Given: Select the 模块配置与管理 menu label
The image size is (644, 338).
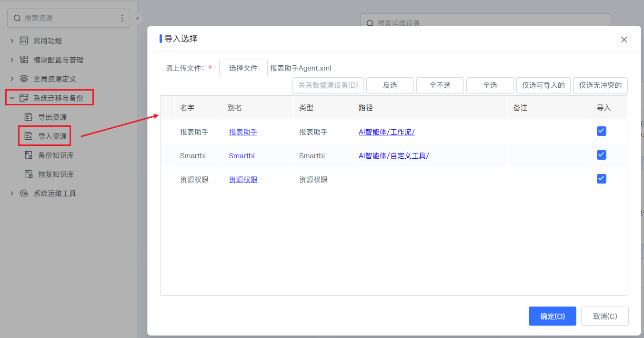Looking at the screenshot, I should (x=58, y=60).
